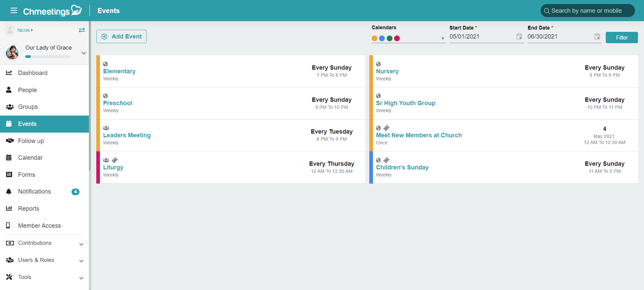Click globe icon on Nursery event
The width and height of the screenshot is (644, 290).
pos(378,64)
